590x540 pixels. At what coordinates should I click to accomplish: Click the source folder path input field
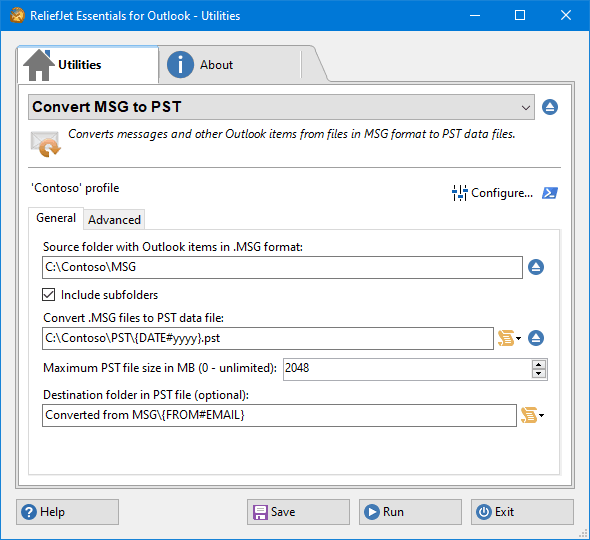pos(282,268)
